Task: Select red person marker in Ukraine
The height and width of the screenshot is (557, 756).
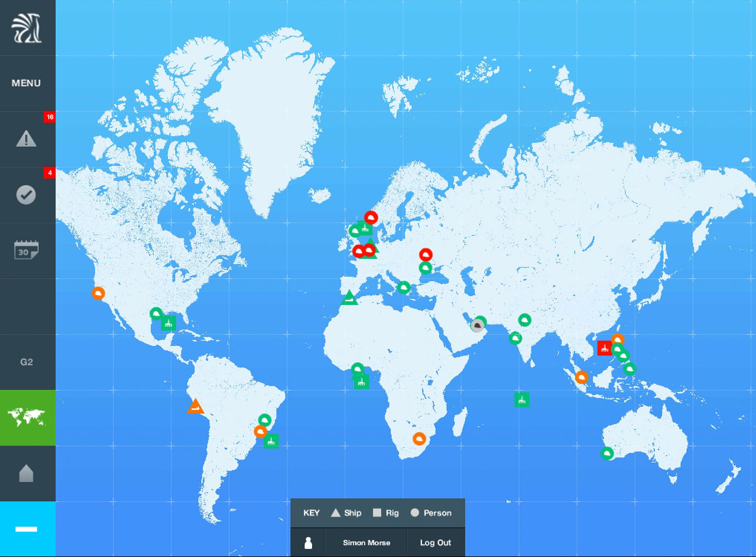Action: (x=426, y=255)
